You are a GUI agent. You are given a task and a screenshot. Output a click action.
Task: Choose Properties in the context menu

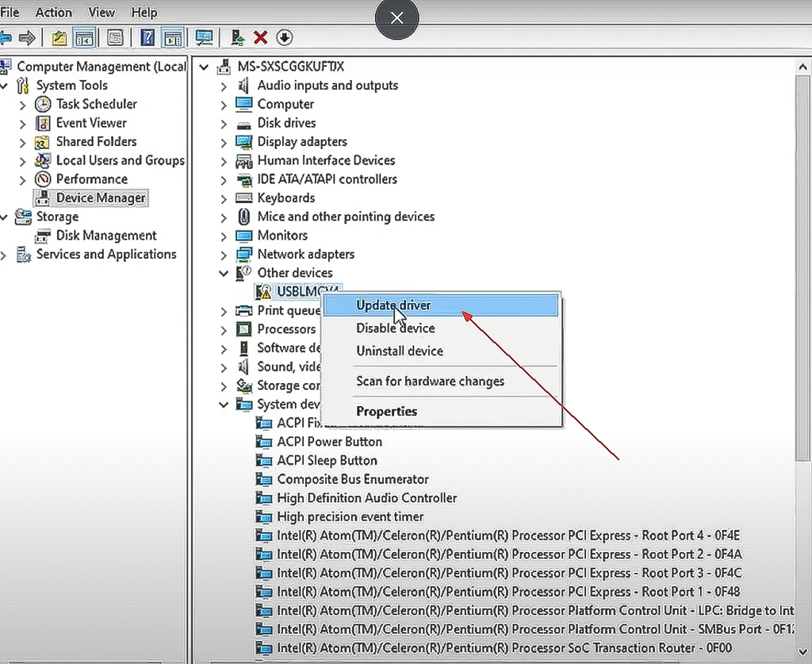point(441,411)
